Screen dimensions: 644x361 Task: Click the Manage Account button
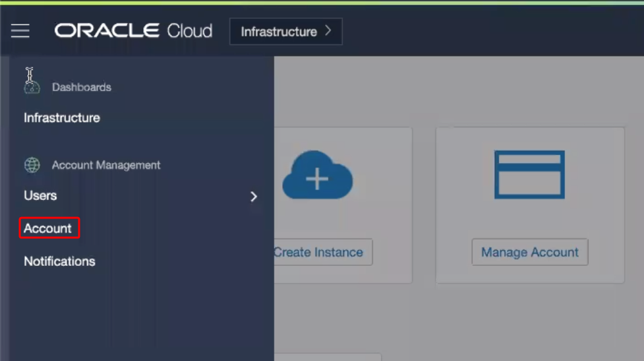pos(530,252)
